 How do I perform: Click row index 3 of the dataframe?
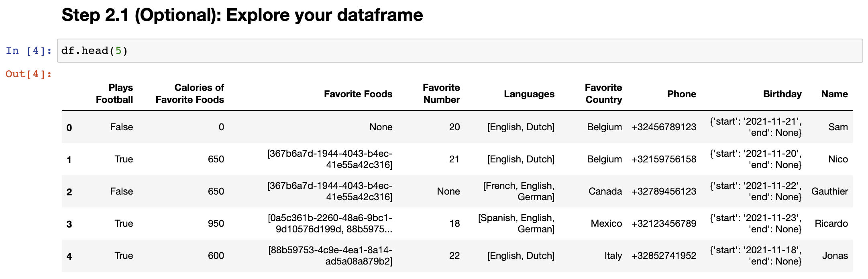69,224
